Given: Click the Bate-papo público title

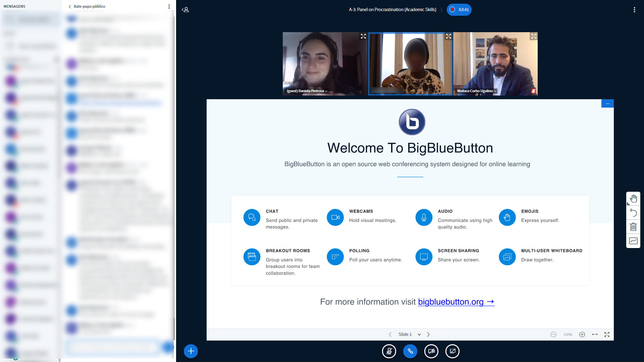Looking at the screenshot, I should (90, 6).
